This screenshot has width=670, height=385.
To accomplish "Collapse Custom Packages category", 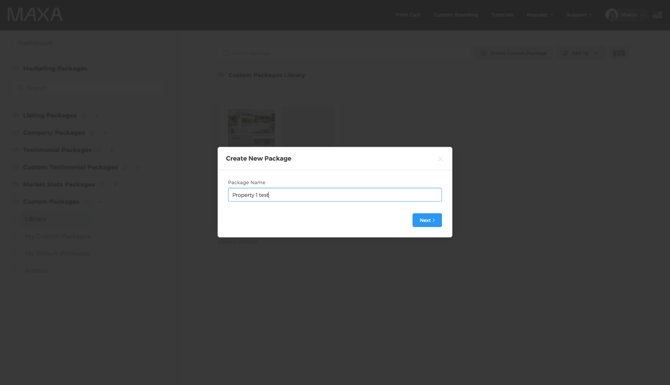I will (99, 202).
